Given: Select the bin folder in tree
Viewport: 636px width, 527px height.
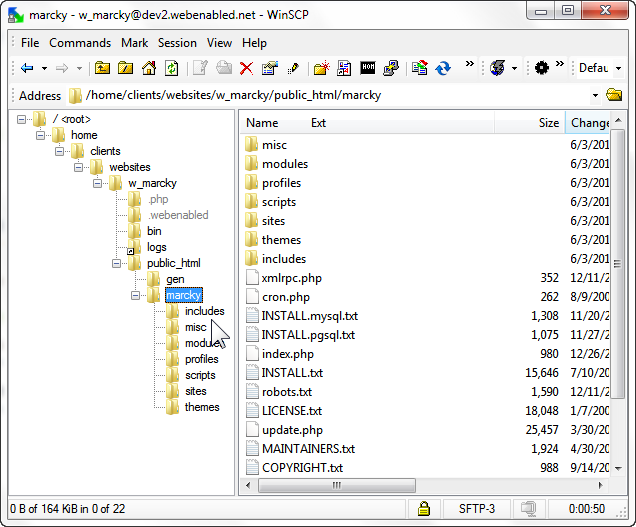Looking at the screenshot, I should click(154, 231).
